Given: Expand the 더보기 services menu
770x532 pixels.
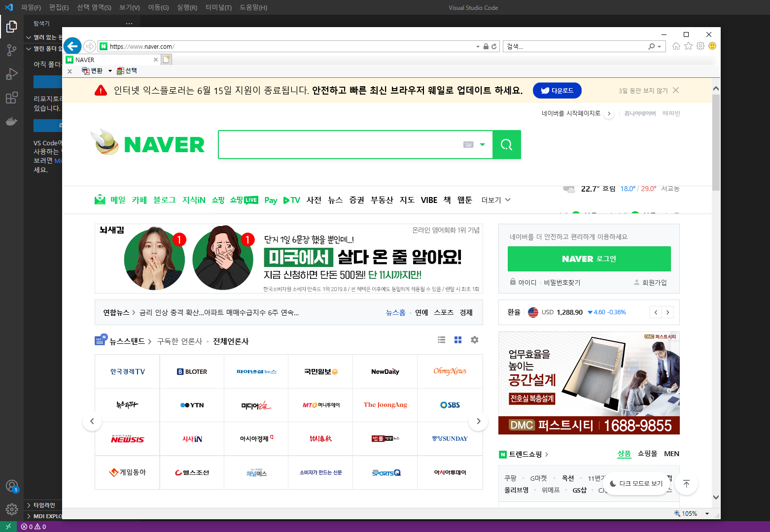Looking at the screenshot, I should point(496,200).
